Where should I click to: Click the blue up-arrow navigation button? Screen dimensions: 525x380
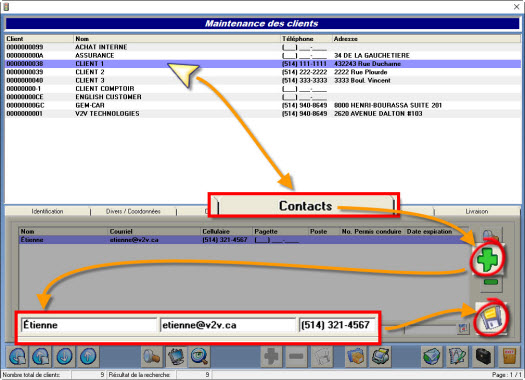(x=88, y=356)
